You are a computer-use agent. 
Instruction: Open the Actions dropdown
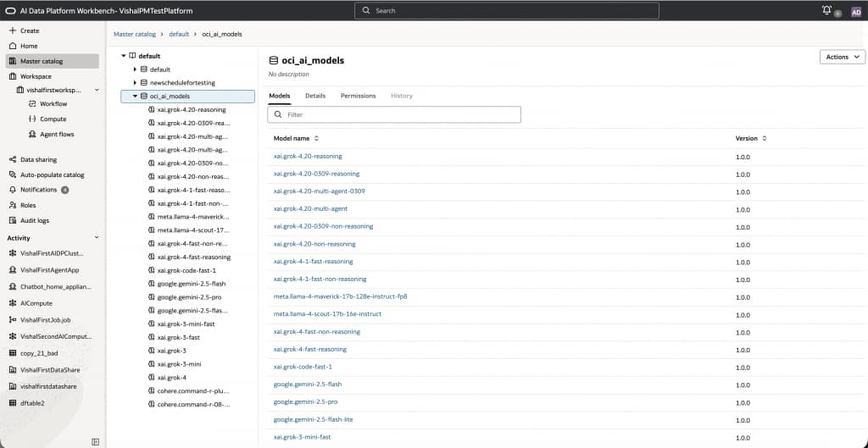tap(842, 57)
